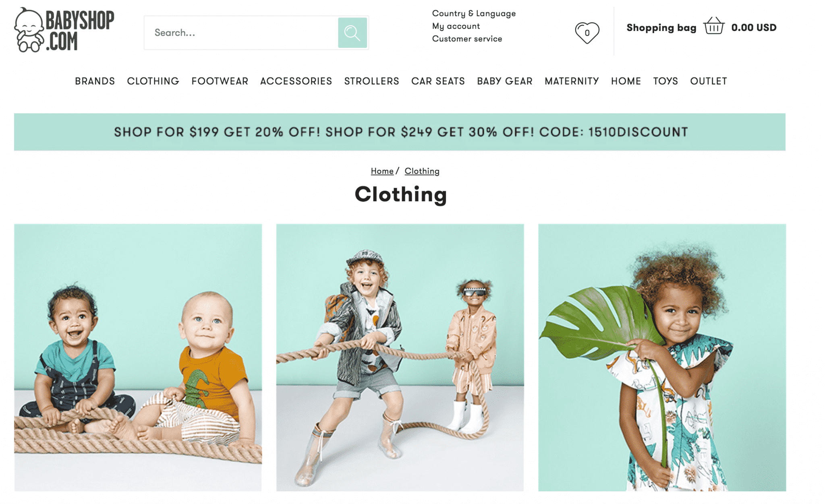Open the Strollers category
The height and width of the screenshot is (504, 825).
point(371,81)
